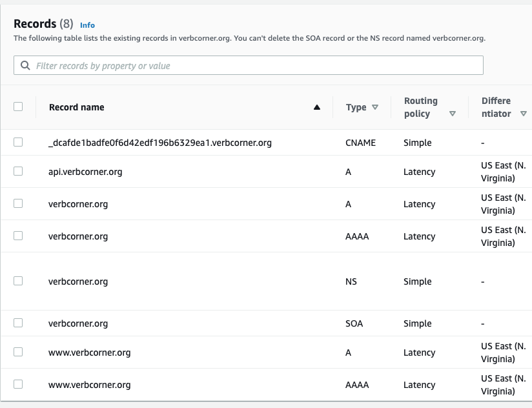Check the NS record's row checkbox
532x408 pixels.
click(x=19, y=281)
